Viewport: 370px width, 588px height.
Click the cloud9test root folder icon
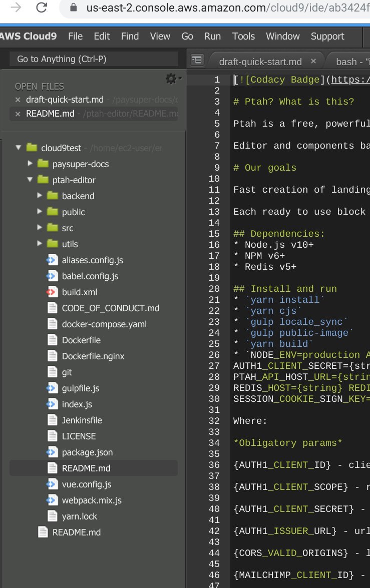coord(32,148)
